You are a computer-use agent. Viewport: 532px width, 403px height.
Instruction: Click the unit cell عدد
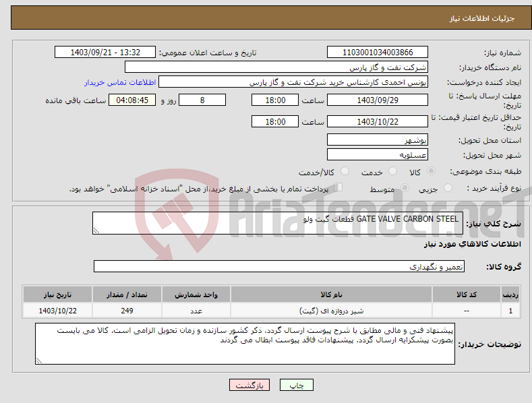pyautogui.click(x=196, y=311)
